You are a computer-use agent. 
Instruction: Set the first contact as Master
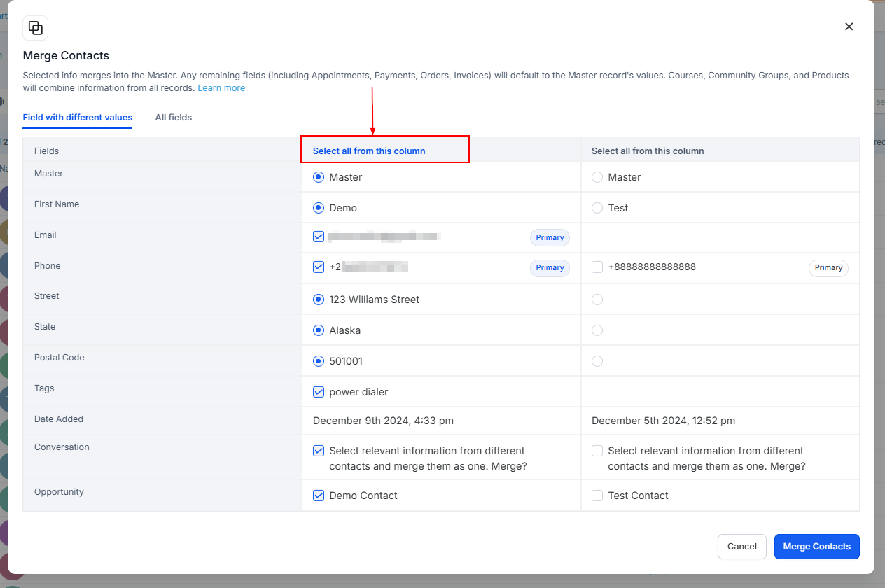(319, 177)
